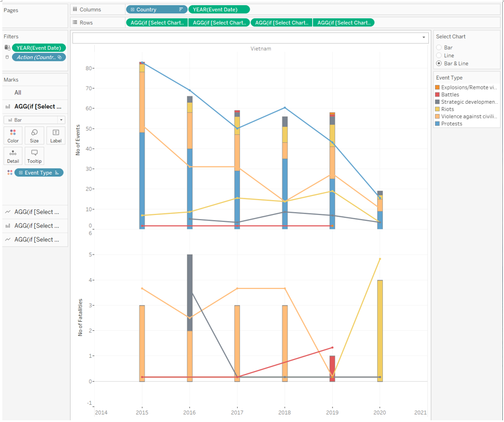The height and width of the screenshot is (422, 504).
Task: Click the YEAR(Event Date) pill in Columns
Action: coord(219,9)
